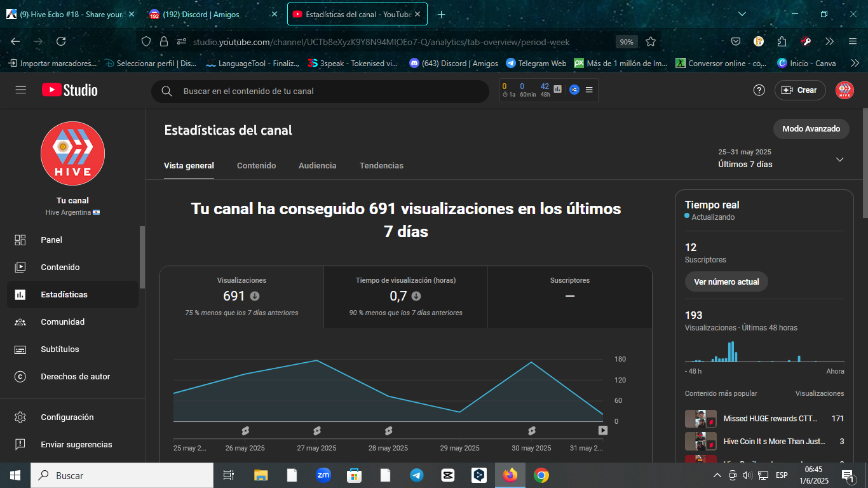Screen dimensions: 868x488
Task: Open a new tab with plus button
Action: click(x=442, y=14)
